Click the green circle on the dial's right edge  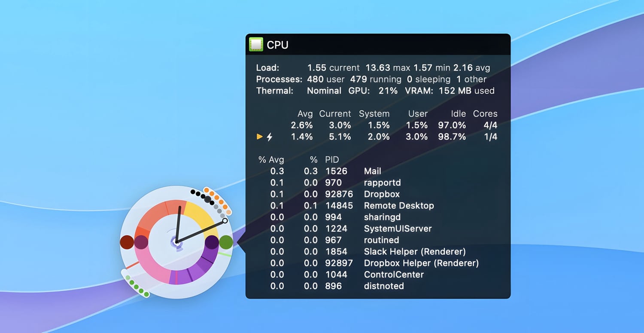pos(226,242)
